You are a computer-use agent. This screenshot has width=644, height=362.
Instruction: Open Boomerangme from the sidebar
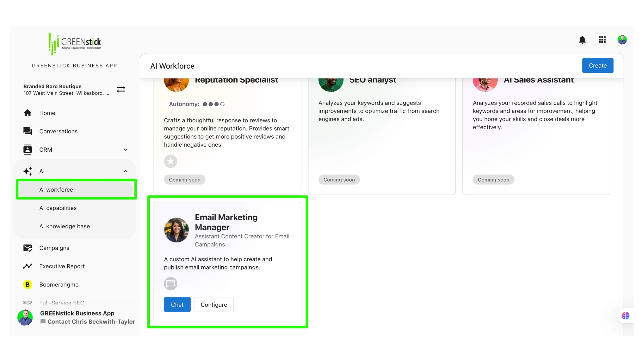point(59,284)
